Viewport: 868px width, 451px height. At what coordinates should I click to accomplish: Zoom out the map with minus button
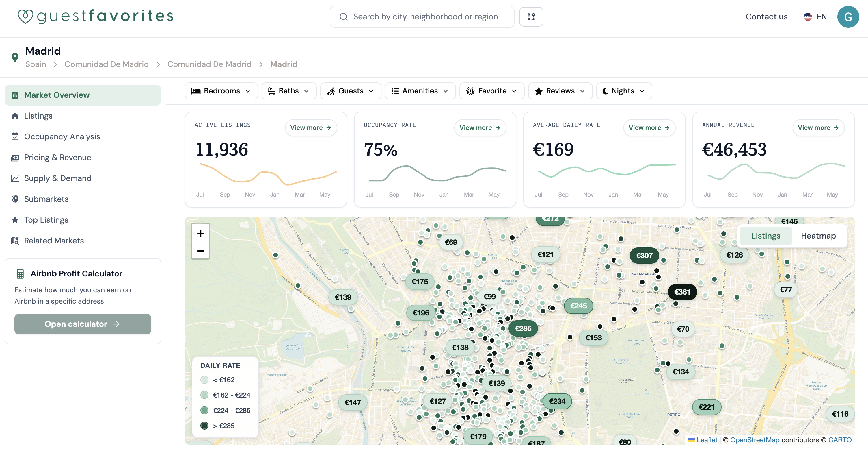pyautogui.click(x=200, y=251)
